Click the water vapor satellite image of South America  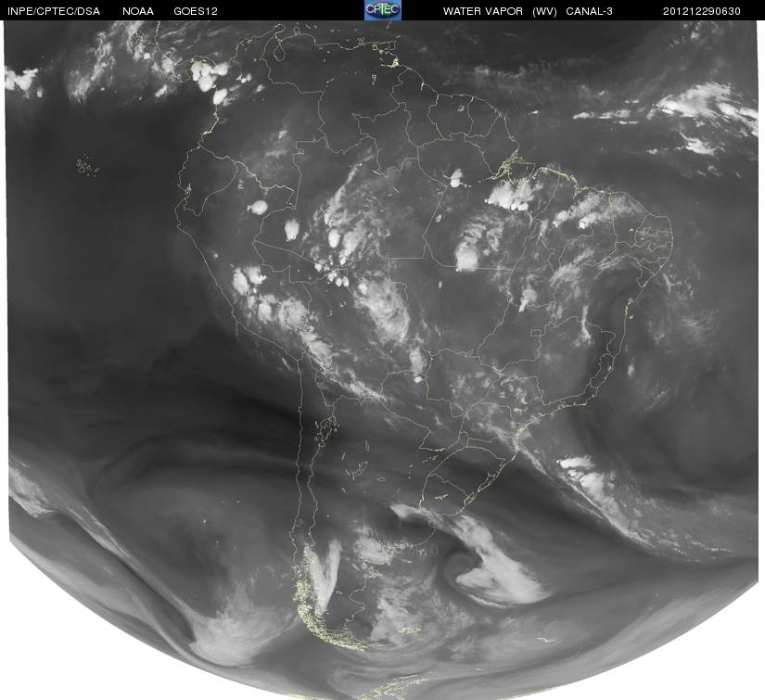coord(383,360)
